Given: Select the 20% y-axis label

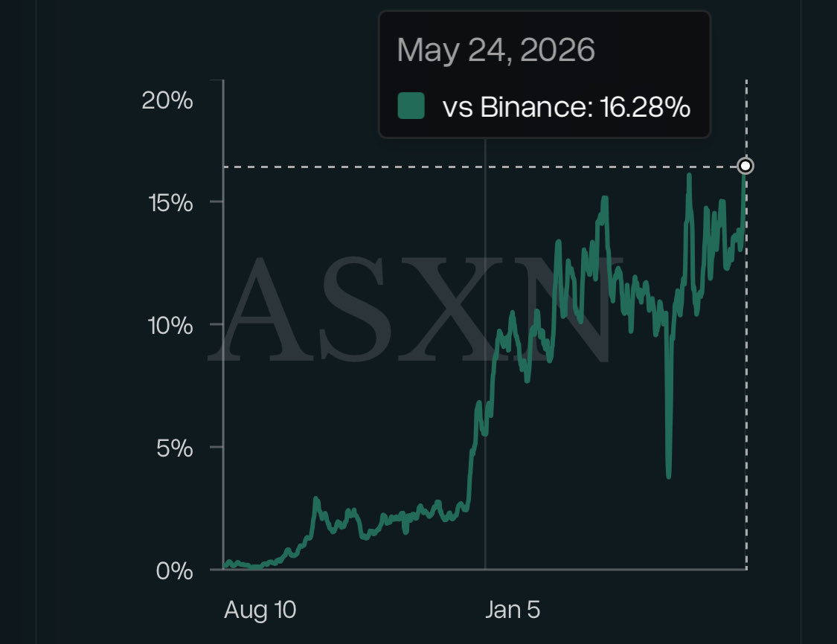Looking at the screenshot, I should [x=167, y=100].
